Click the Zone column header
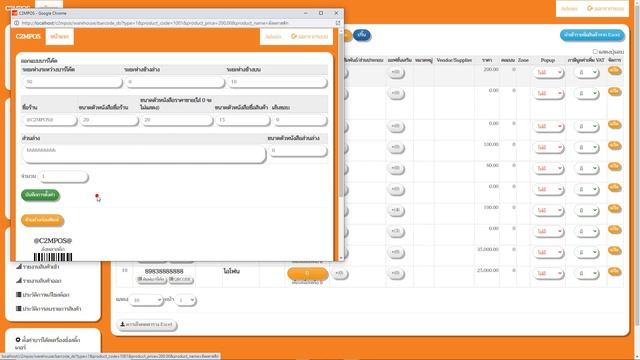 523,60
